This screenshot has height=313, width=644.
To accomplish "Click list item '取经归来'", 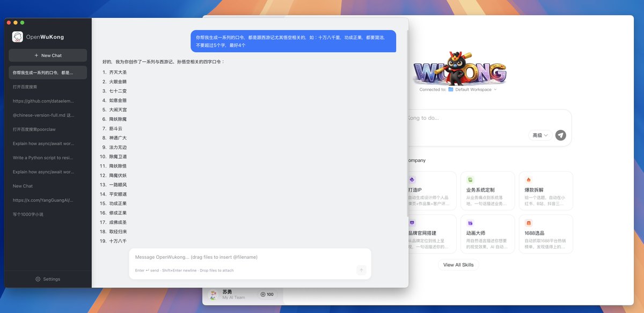I will point(118,232).
